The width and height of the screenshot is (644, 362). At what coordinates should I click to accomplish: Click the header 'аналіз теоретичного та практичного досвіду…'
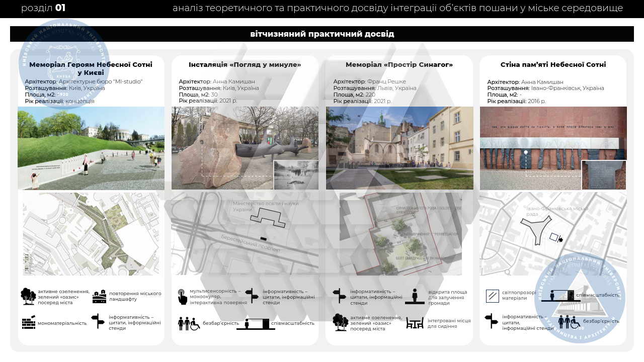coord(398,8)
